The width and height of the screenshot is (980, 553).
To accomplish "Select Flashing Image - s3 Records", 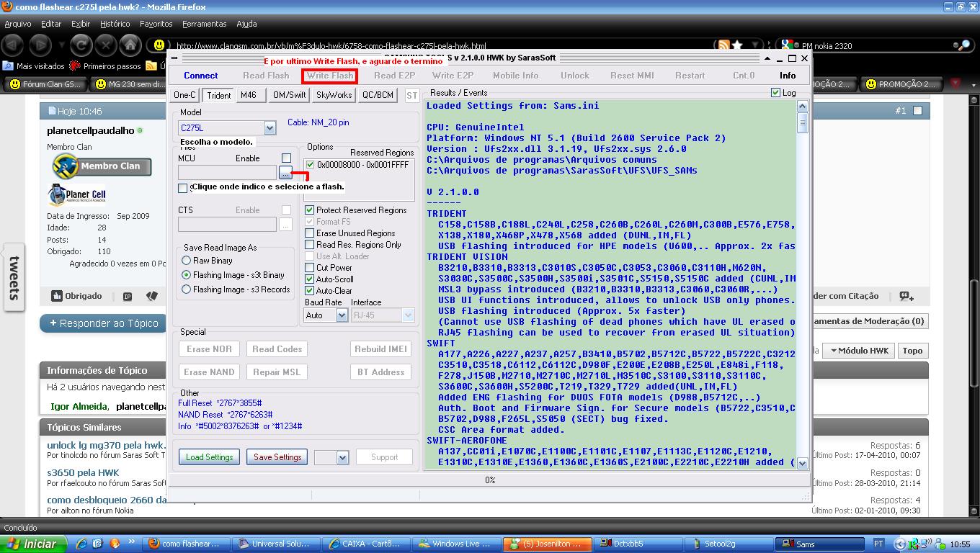I will [187, 289].
